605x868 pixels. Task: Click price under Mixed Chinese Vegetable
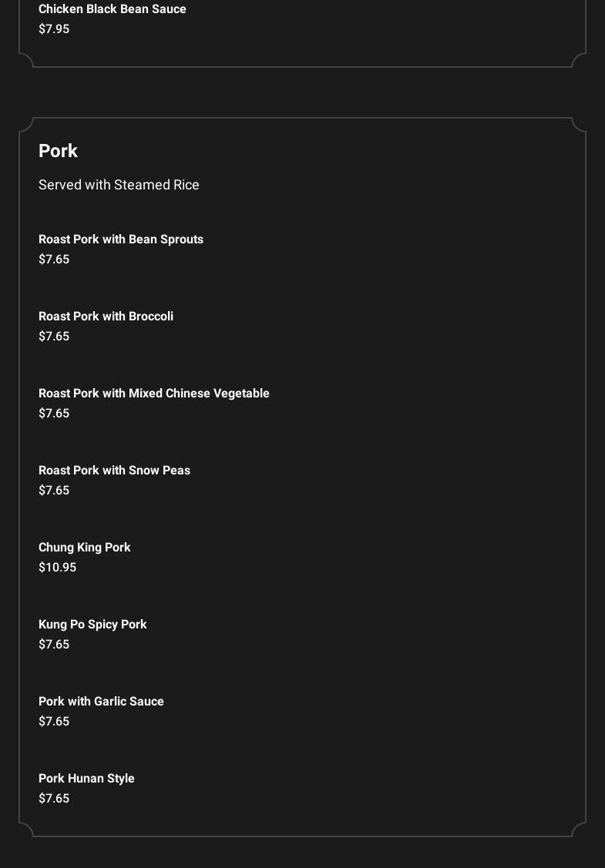pyautogui.click(x=54, y=413)
